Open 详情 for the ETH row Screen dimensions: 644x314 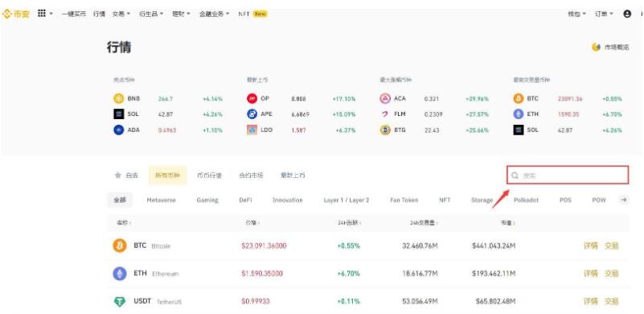pos(591,273)
